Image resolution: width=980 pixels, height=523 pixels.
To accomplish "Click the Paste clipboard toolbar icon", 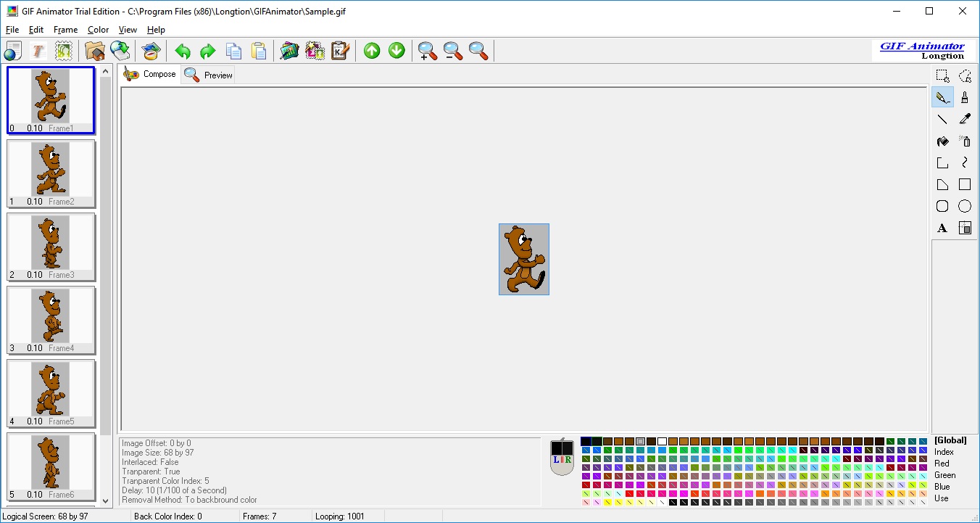I will tap(259, 51).
